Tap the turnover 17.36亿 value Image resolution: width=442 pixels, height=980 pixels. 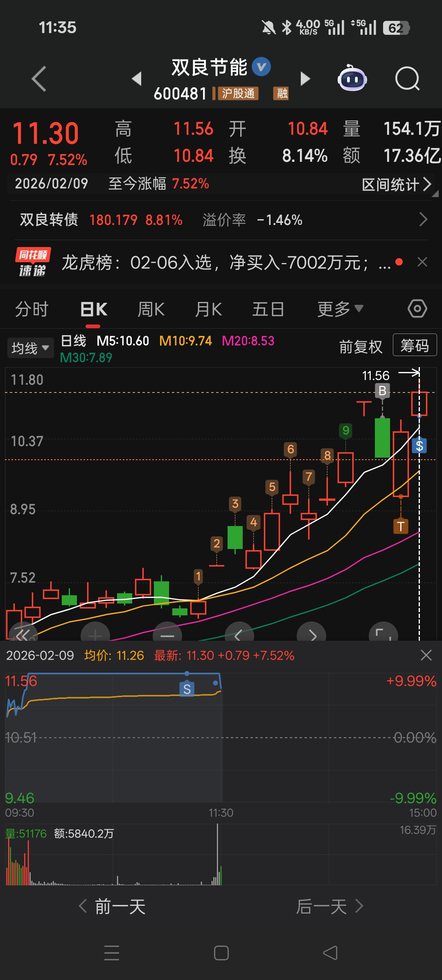412,156
